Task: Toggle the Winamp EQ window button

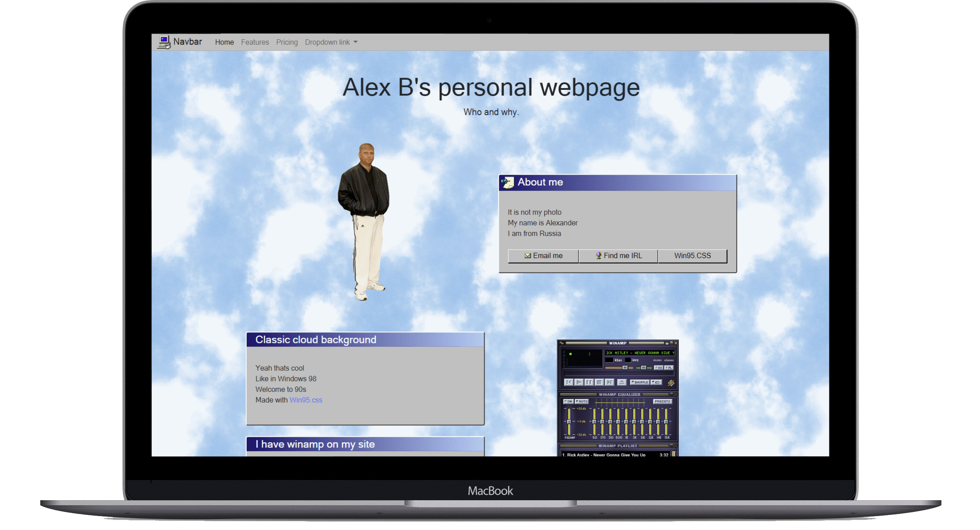Action: [659, 368]
